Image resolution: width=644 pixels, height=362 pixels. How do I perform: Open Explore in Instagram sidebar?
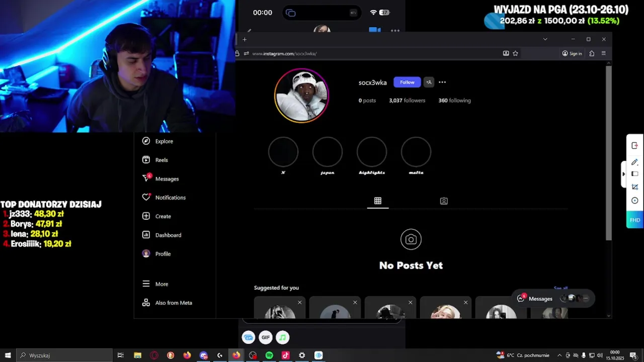(x=157, y=141)
